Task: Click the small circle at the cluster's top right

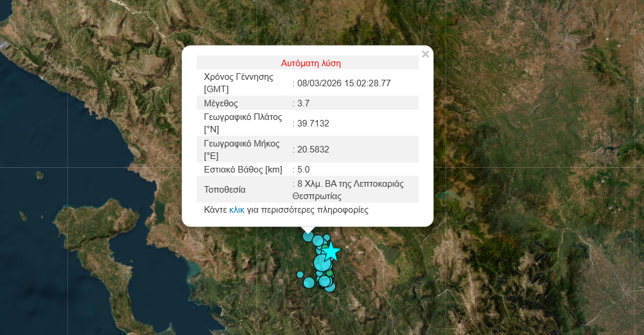Action: (327, 238)
